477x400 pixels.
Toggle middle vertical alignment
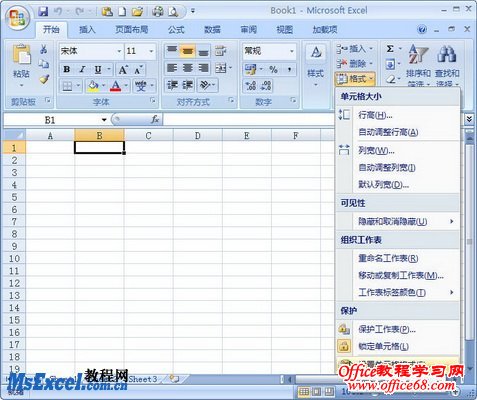[x=188, y=51]
